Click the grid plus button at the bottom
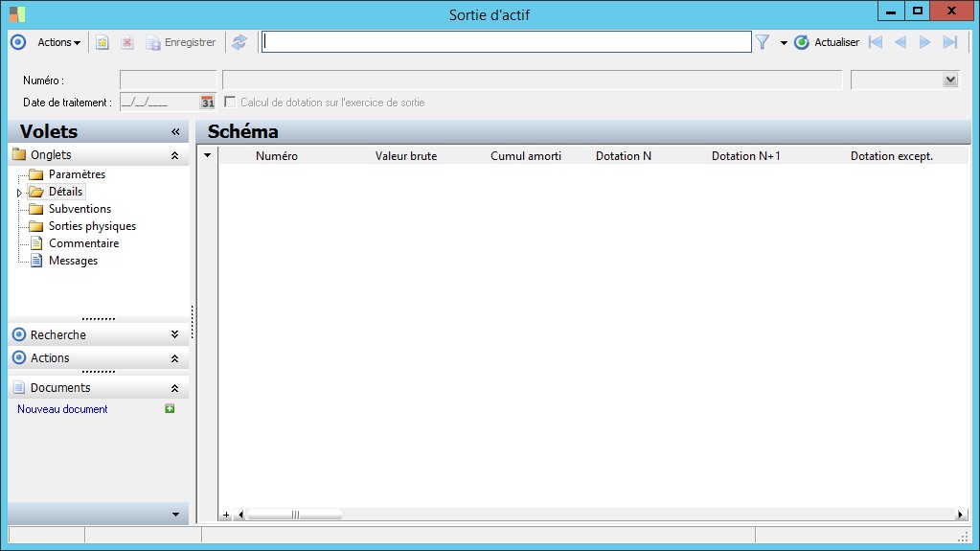 (226, 515)
